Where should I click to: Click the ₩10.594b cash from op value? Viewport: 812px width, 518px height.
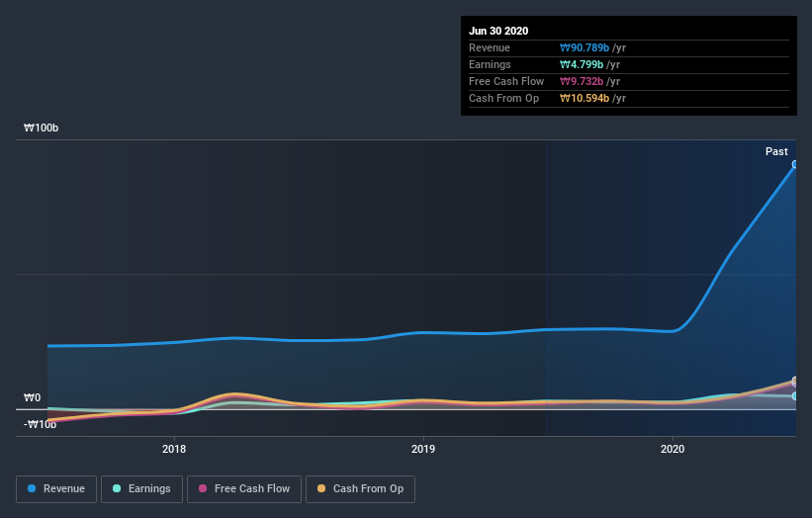click(x=585, y=98)
